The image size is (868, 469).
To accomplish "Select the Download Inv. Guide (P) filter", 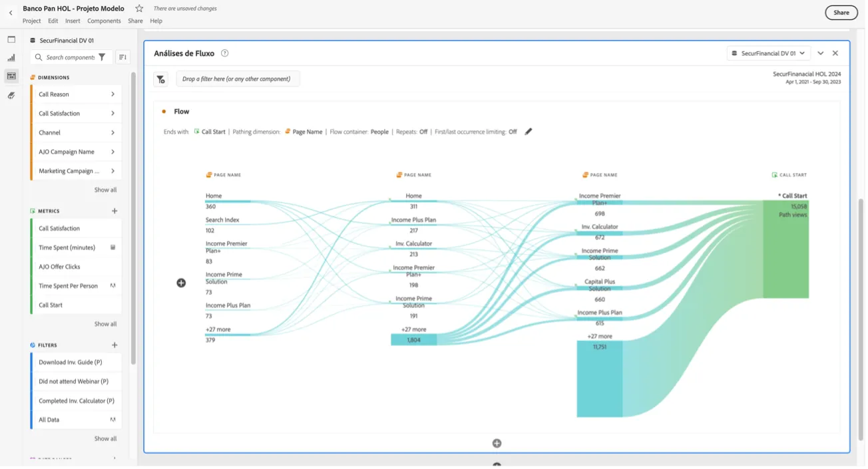I will click(77, 363).
